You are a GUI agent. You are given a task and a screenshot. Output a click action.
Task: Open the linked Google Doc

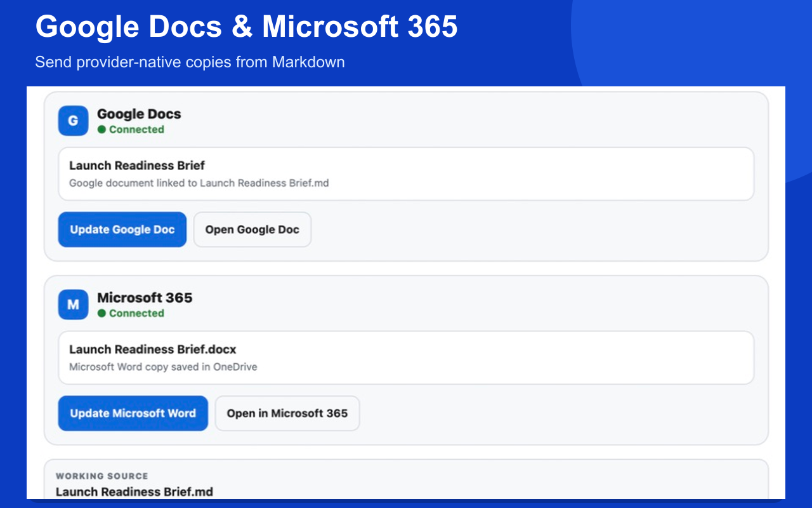tap(252, 229)
